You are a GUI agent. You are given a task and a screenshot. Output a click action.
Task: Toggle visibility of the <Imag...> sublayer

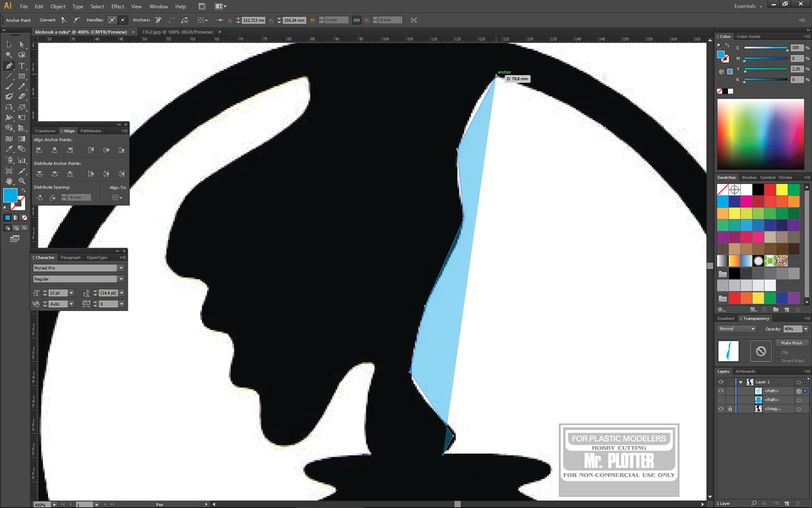click(720, 409)
